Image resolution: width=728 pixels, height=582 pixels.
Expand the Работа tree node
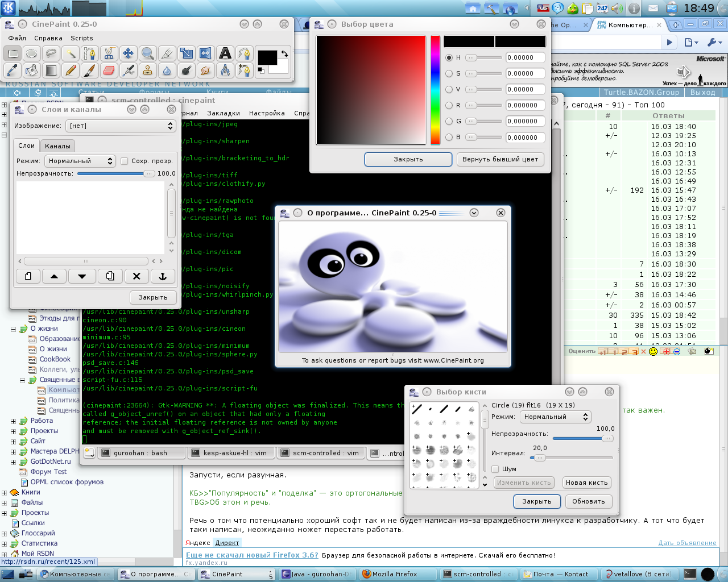click(x=13, y=421)
